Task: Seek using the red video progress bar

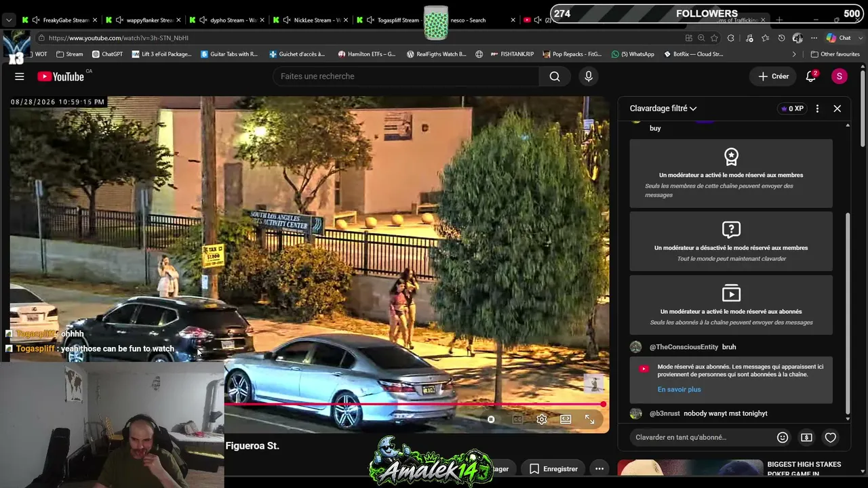Action: (x=414, y=405)
